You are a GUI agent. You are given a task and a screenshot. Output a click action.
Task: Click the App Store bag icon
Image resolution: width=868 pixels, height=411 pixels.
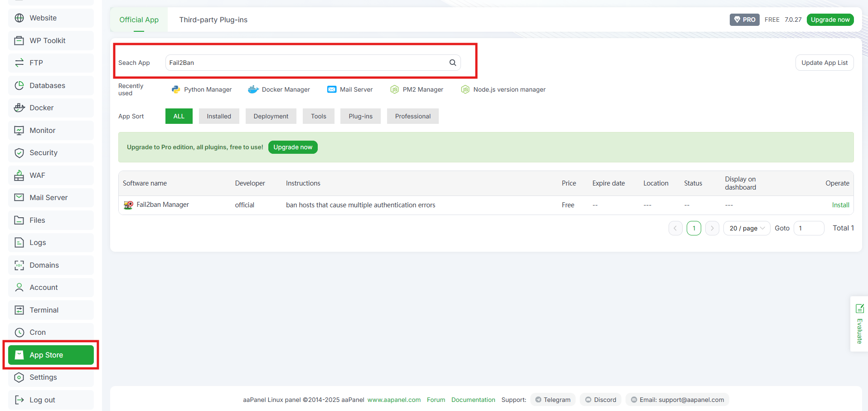coord(19,355)
